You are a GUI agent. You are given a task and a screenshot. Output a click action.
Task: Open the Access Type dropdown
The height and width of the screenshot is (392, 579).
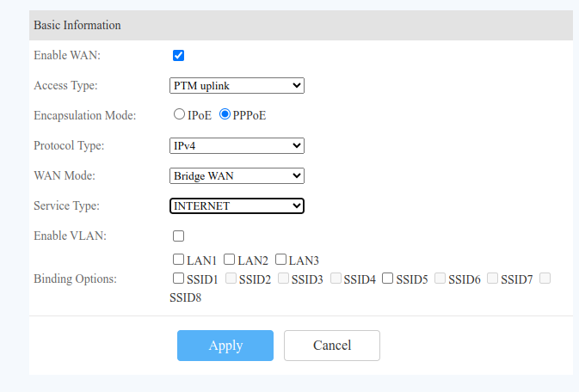point(237,86)
